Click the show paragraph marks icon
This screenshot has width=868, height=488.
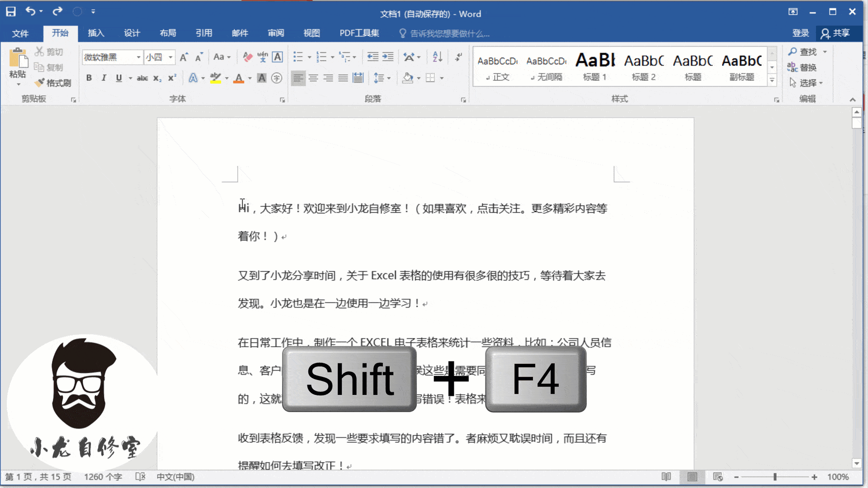458,57
